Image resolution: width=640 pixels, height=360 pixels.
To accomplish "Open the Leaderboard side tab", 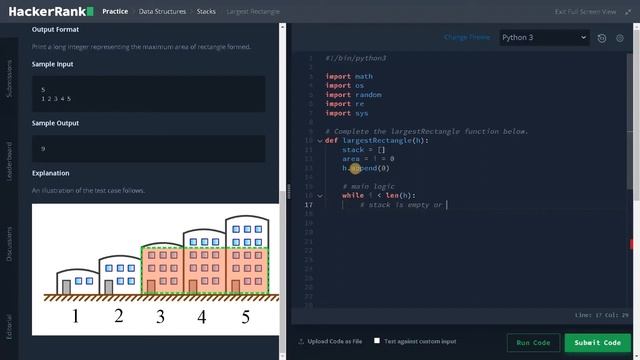I will (9, 161).
